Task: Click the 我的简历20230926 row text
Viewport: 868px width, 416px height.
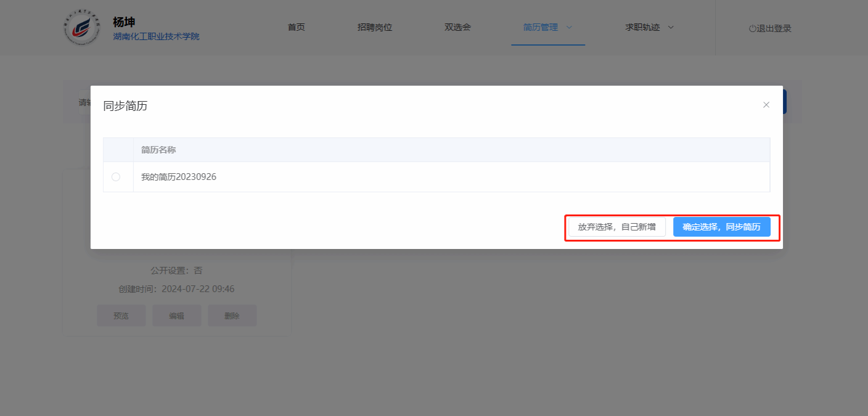Action: point(179,177)
